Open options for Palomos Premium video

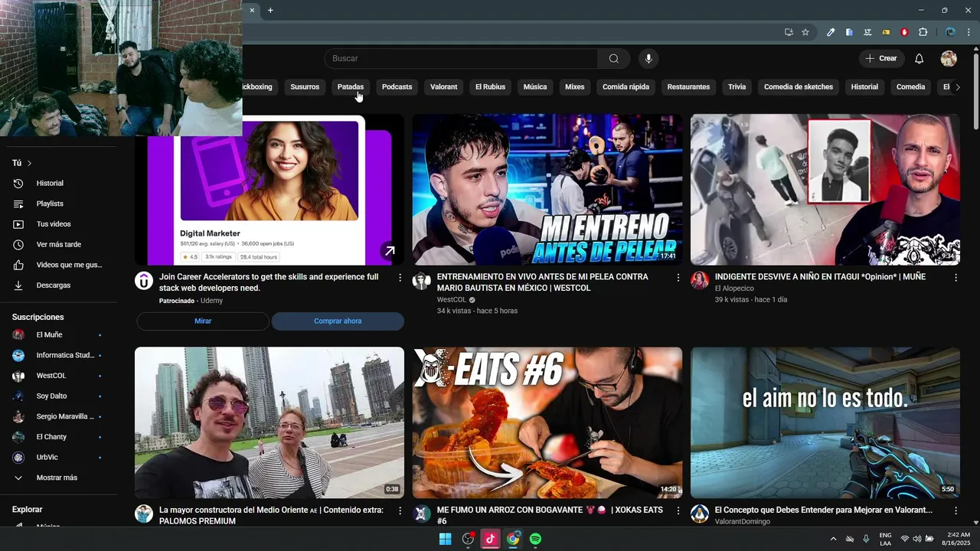coord(400,510)
